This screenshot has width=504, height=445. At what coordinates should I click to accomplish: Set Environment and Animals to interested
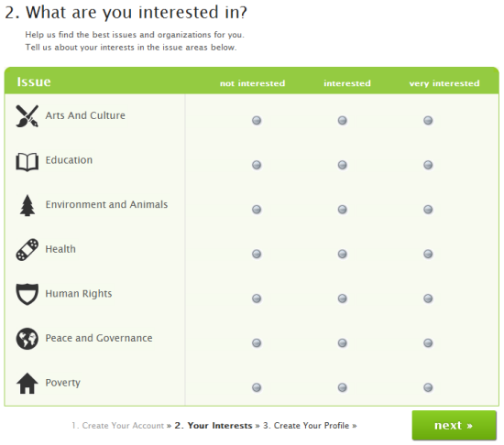coord(343,210)
